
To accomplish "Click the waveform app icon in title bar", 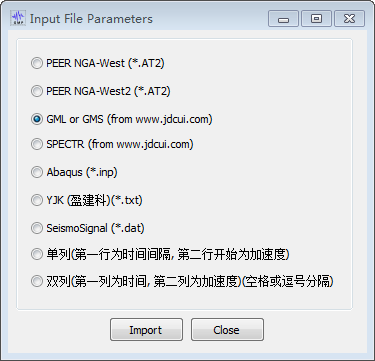I will coord(18,18).
